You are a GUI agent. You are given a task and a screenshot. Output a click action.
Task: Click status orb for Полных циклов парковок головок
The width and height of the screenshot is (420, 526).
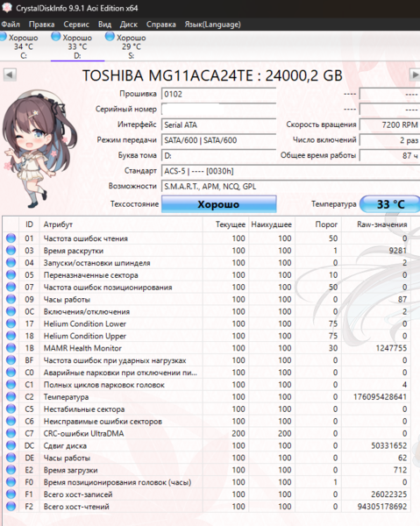click(11, 385)
